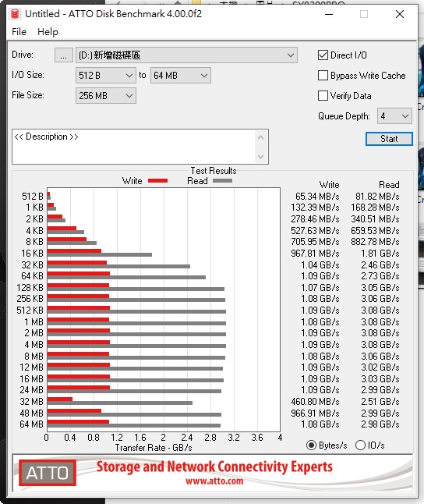Minimize the ATTO Disk Benchmark window
The width and height of the screenshot is (424, 504).
pos(329,14)
